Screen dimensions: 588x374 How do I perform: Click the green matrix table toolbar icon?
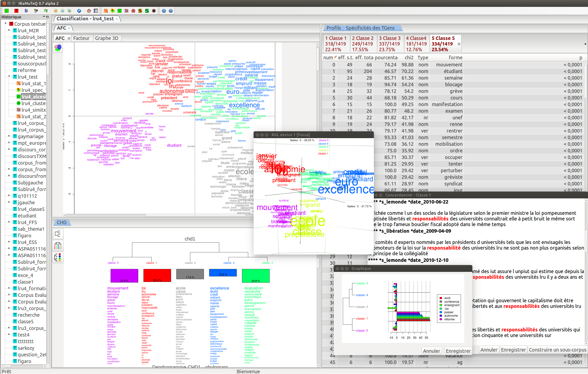7,11
